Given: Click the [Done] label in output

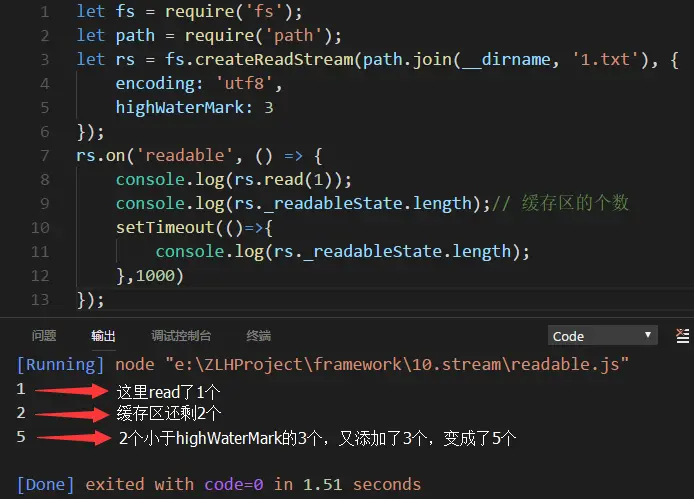Looking at the screenshot, I should [45, 484].
